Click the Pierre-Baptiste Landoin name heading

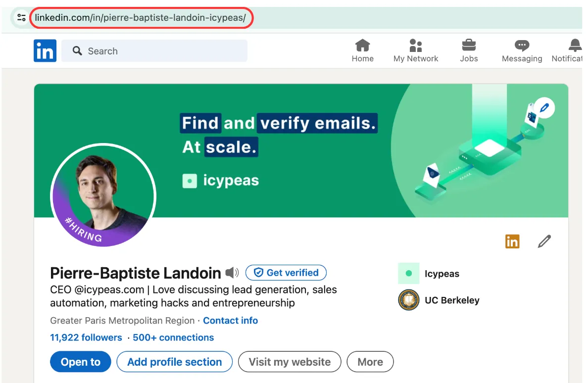(136, 273)
